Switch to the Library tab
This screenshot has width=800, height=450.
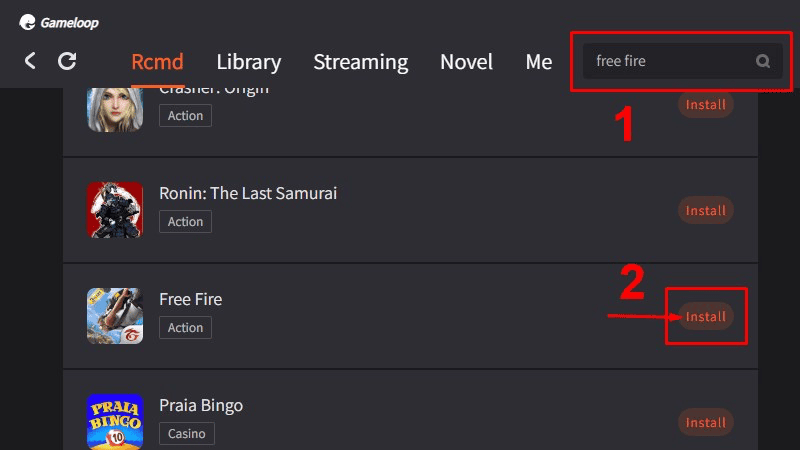click(248, 62)
